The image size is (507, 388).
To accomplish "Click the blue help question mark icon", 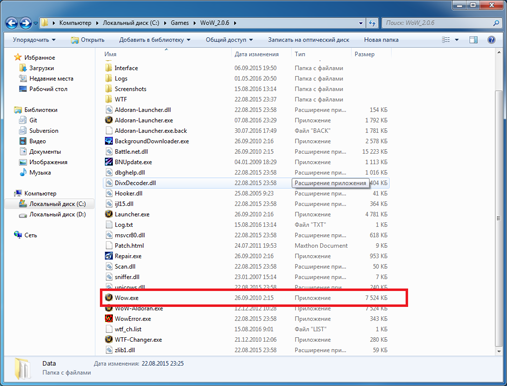I will 491,40.
